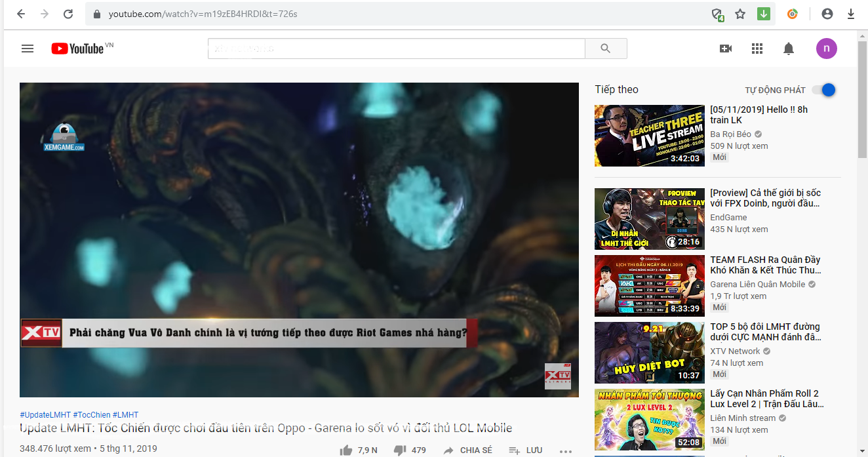Go back with the browser back arrow
The height and width of the screenshot is (457, 868).
click(x=21, y=14)
